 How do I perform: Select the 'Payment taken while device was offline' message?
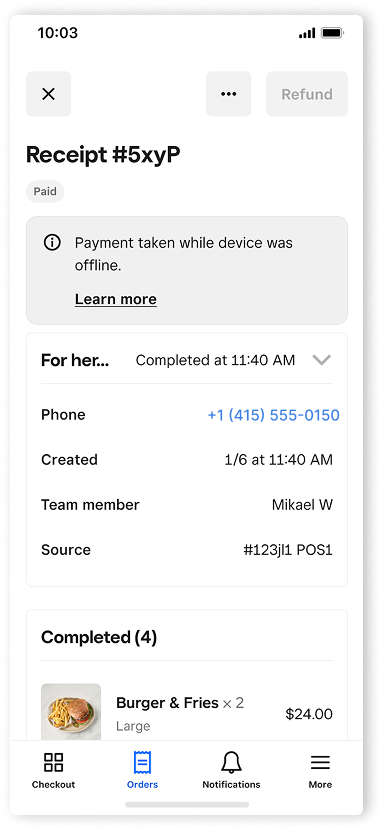click(x=184, y=254)
